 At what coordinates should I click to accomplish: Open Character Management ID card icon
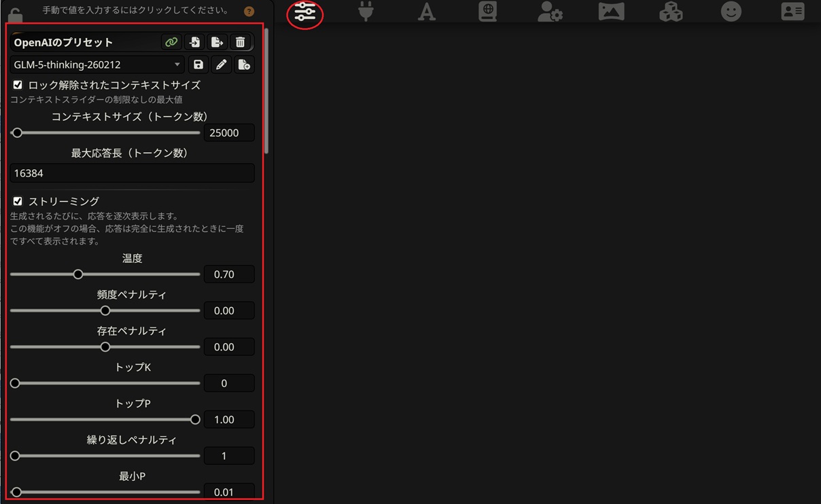tap(792, 12)
